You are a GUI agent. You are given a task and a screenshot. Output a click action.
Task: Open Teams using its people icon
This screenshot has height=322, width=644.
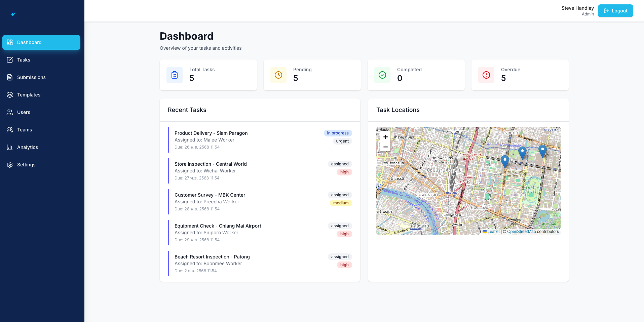click(9, 130)
